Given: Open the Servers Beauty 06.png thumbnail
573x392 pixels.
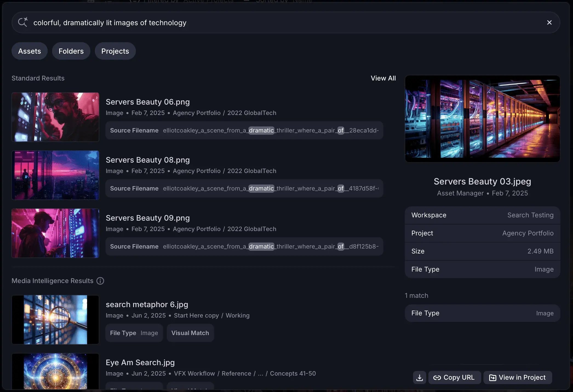Looking at the screenshot, I should point(55,117).
